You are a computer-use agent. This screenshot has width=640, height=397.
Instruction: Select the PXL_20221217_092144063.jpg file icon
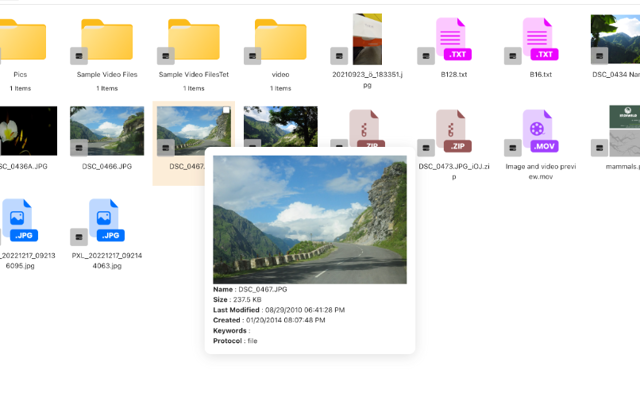(107, 220)
